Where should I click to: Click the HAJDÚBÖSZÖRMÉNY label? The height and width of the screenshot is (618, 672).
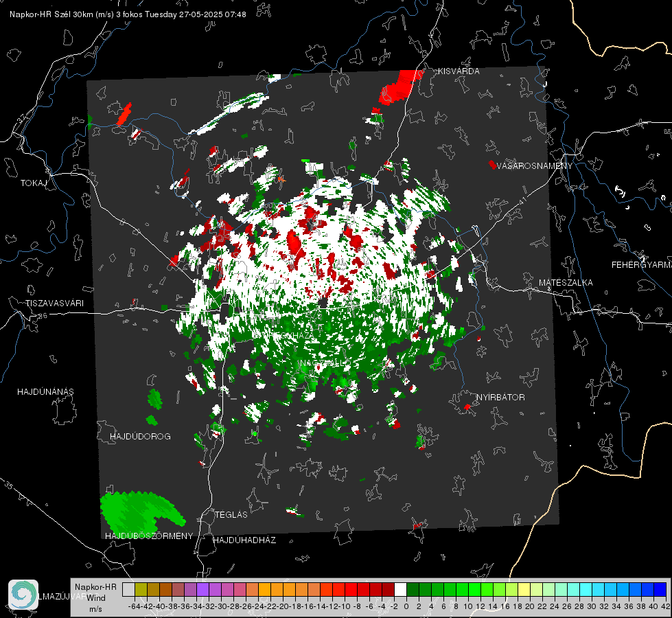click(x=149, y=536)
